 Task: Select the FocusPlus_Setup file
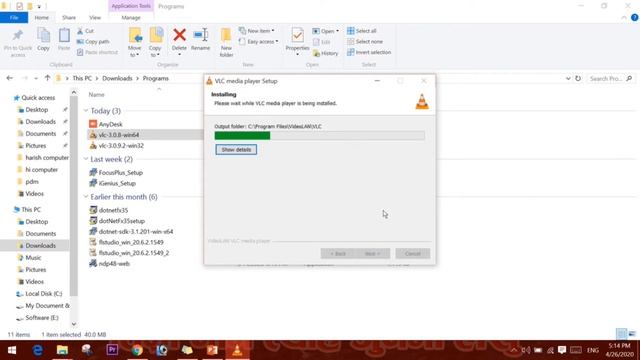pyautogui.click(x=116, y=173)
